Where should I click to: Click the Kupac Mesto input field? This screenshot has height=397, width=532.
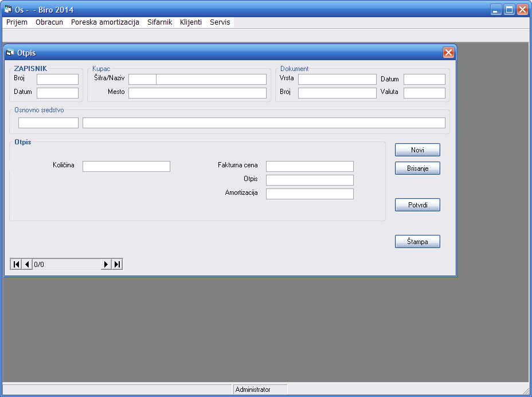pos(197,93)
